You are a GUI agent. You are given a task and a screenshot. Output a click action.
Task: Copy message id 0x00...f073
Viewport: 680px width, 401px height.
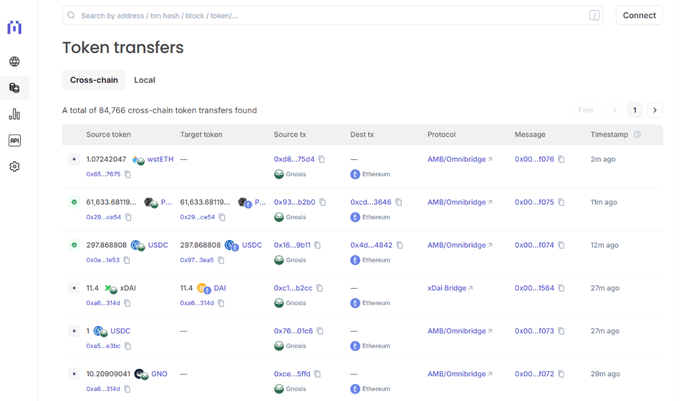coord(561,331)
